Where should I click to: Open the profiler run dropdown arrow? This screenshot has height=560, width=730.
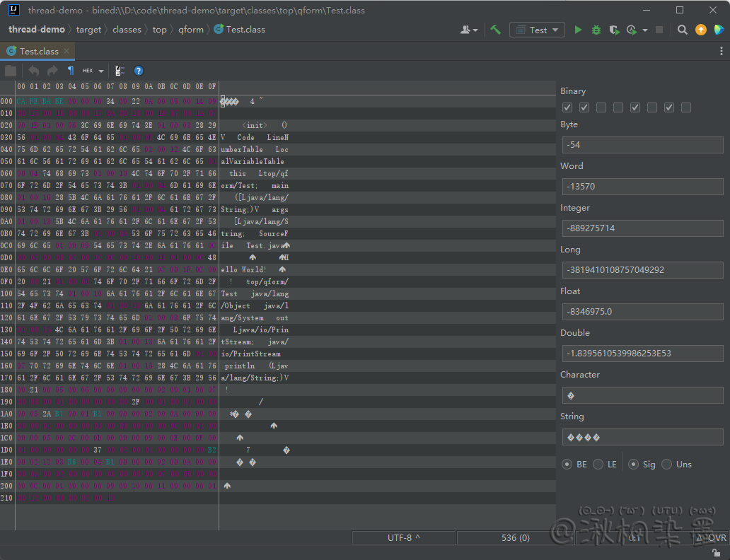point(645,30)
